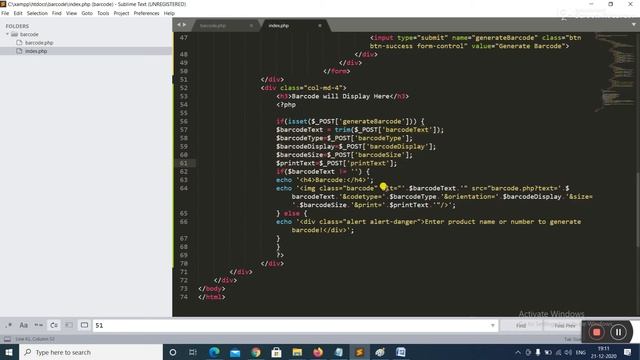Open the Find menu

(x=57, y=13)
